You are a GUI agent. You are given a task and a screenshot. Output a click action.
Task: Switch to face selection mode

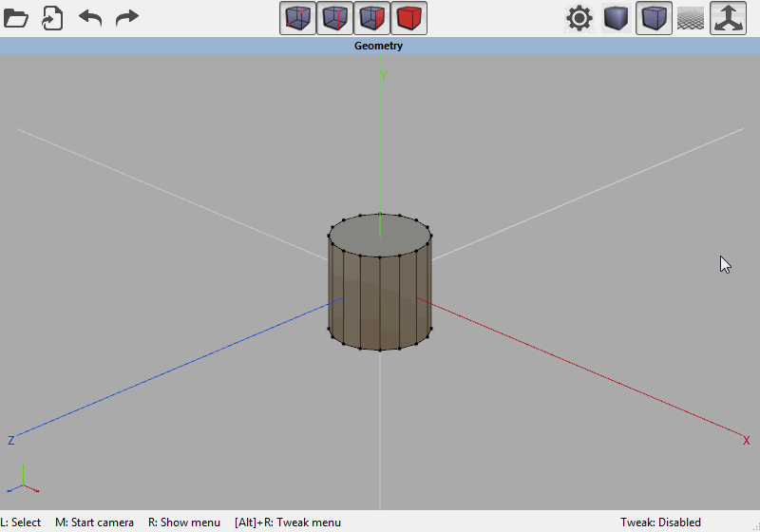[x=371, y=18]
